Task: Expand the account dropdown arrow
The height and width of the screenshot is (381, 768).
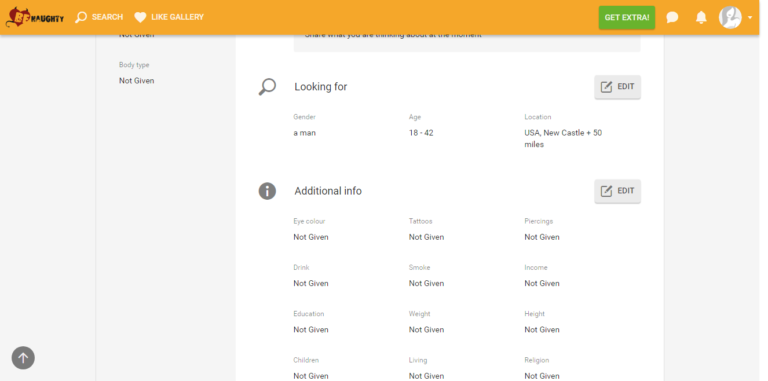Action: [750, 18]
